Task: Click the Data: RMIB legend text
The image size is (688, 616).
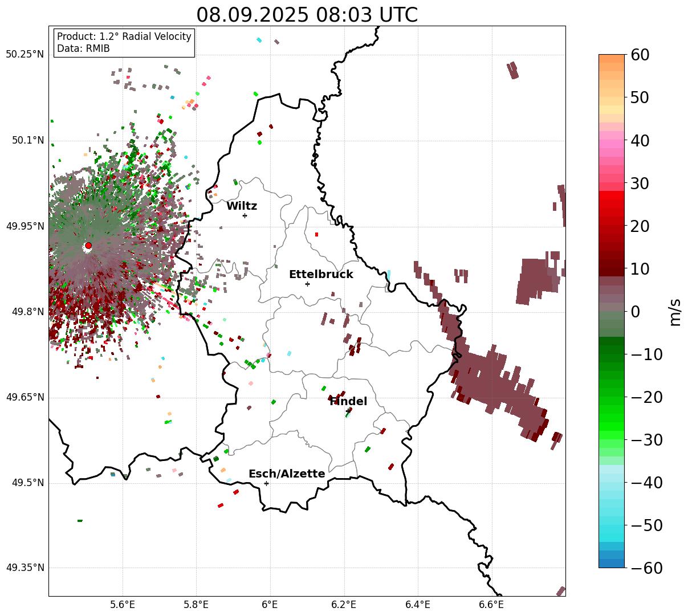Action: (83, 49)
